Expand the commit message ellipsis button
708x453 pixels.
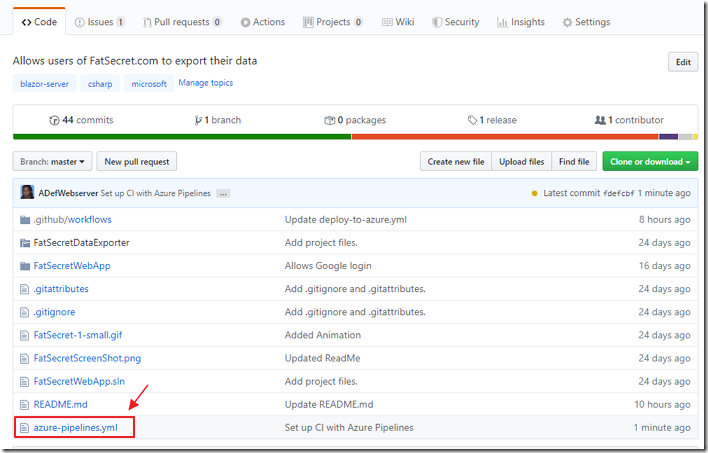[223, 194]
